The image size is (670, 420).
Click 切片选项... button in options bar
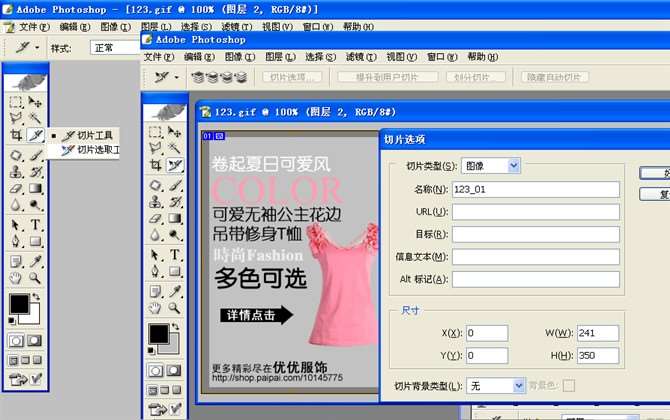293,77
